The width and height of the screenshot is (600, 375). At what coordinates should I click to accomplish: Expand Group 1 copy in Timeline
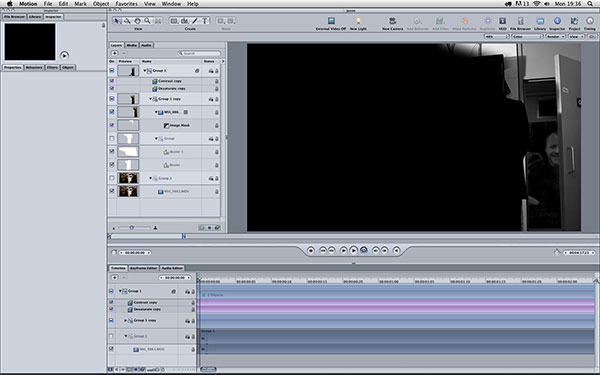point(125,320)
